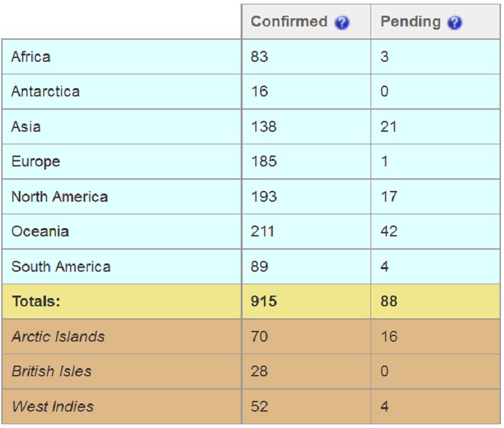This screenshot has height=428, width=504.
Task: Click the South America row label
Action: pos(60,267)
